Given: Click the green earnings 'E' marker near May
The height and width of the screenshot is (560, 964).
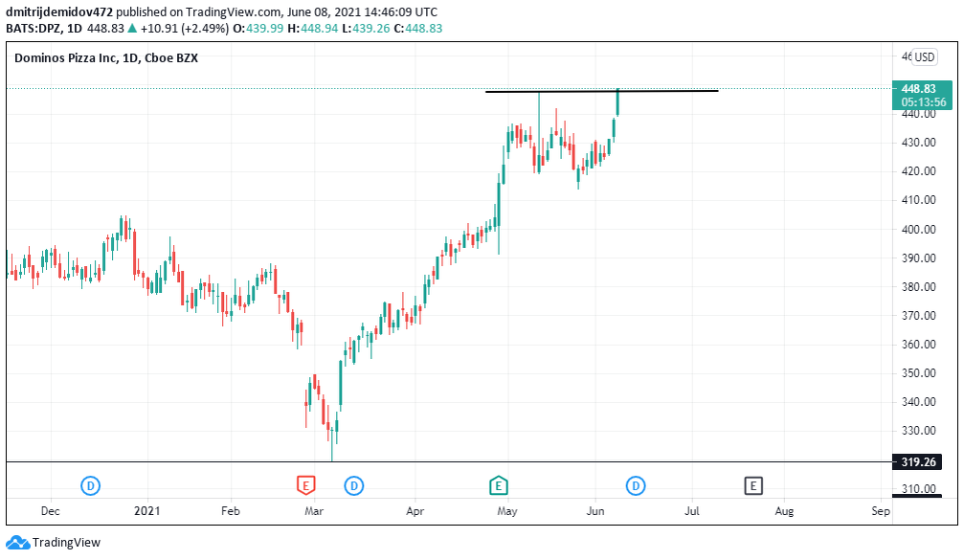Looking at the screenshot, I should [499, 485].
